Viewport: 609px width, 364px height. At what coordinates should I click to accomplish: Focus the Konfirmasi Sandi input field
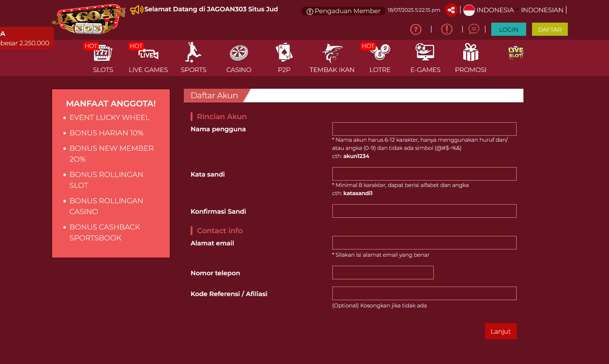pos(424,211)
